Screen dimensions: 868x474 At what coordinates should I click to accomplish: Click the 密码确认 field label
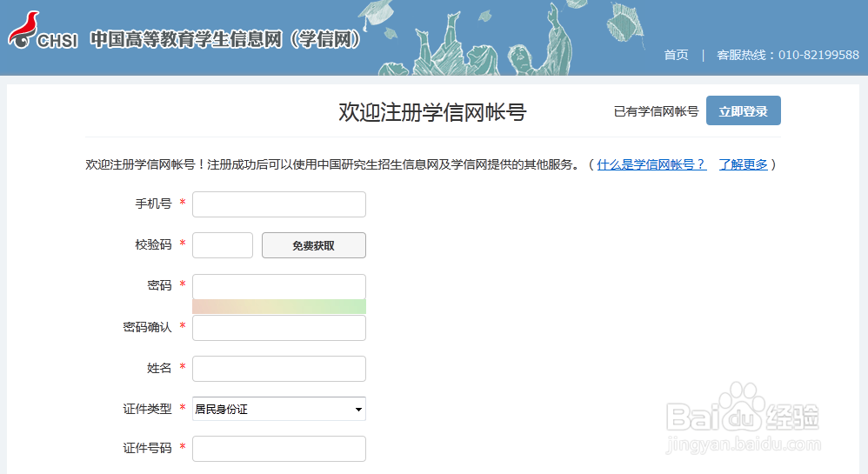[147, 327]
